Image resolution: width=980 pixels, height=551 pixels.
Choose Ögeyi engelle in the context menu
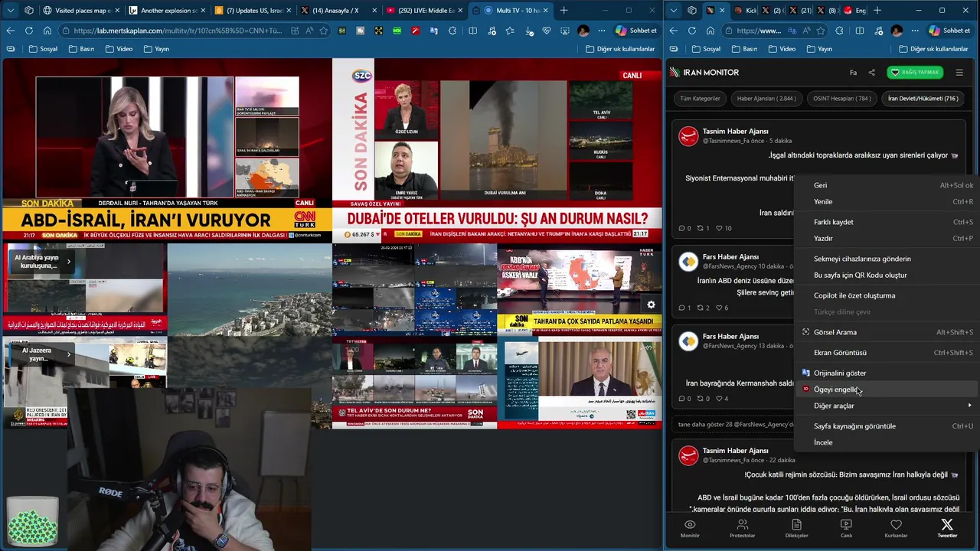pos(885,390)
